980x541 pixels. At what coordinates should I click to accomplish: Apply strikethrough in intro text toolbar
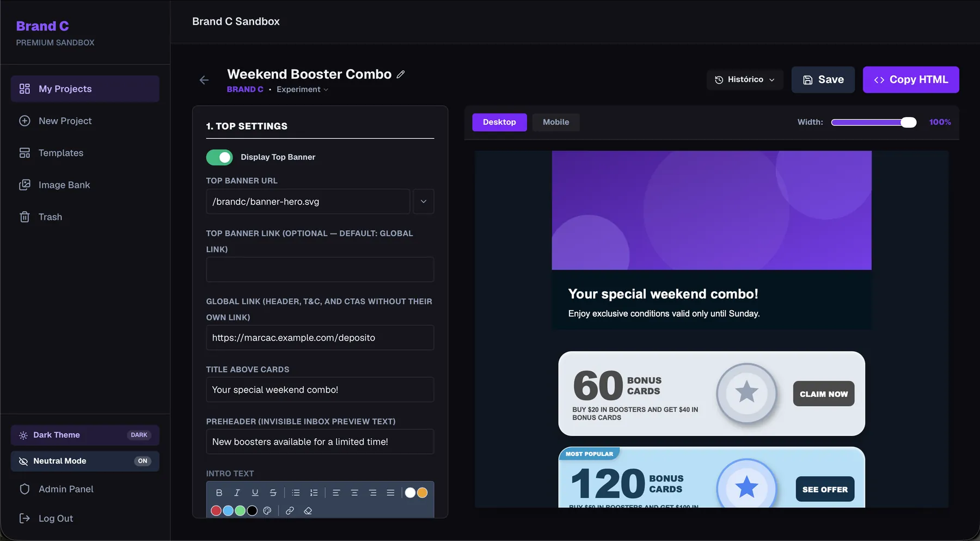pyautogui.click(x=273, y=493)
